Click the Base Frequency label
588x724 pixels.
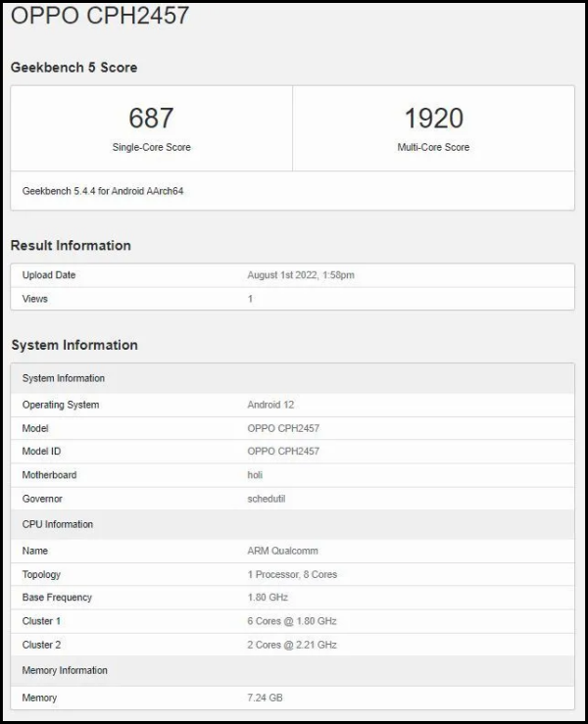pyautogui.click(x=57, y=598)
